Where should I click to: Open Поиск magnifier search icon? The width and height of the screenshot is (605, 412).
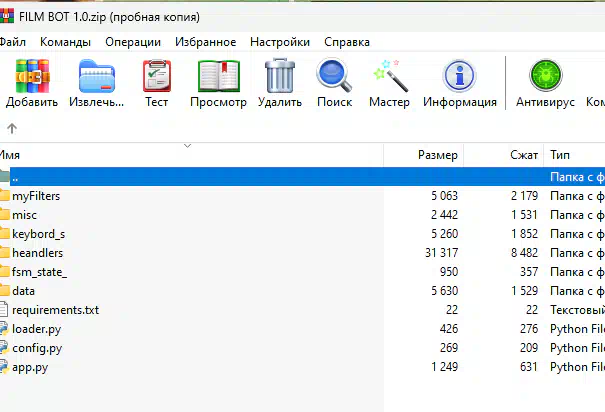pyautogui.click(x=334, y=75)
